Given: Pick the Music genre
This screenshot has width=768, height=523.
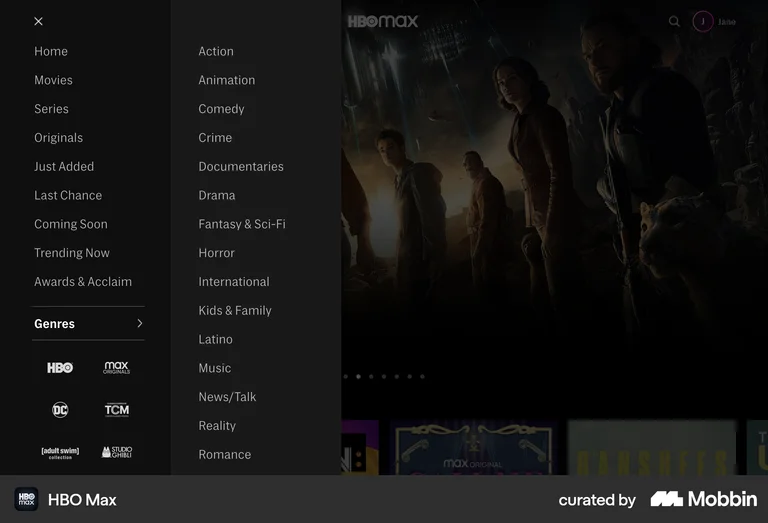Looking at the screenshot, I should [x=215, y=368].
